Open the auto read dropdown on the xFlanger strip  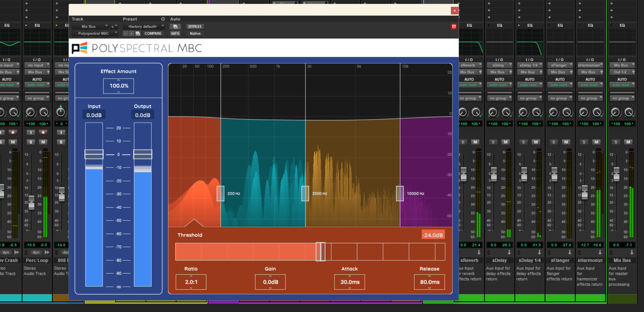point(560,85)
